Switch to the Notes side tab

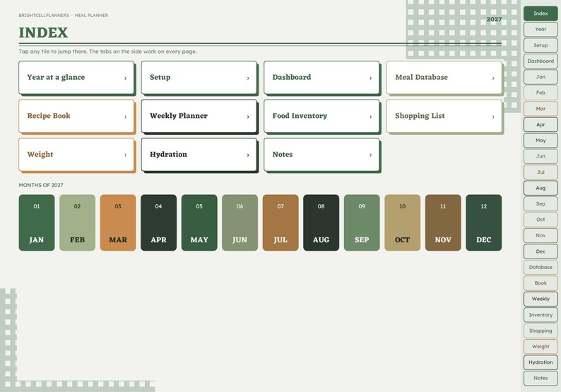541,378
